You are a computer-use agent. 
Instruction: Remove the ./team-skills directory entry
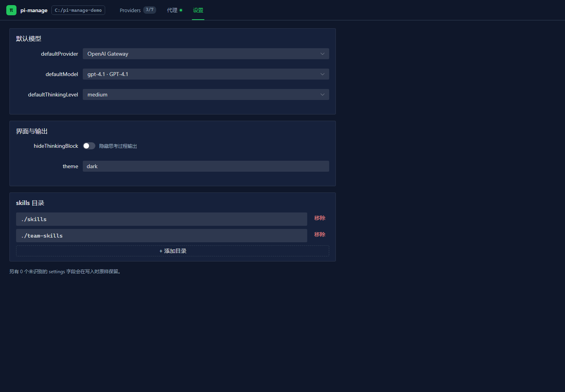pos(320,234)
